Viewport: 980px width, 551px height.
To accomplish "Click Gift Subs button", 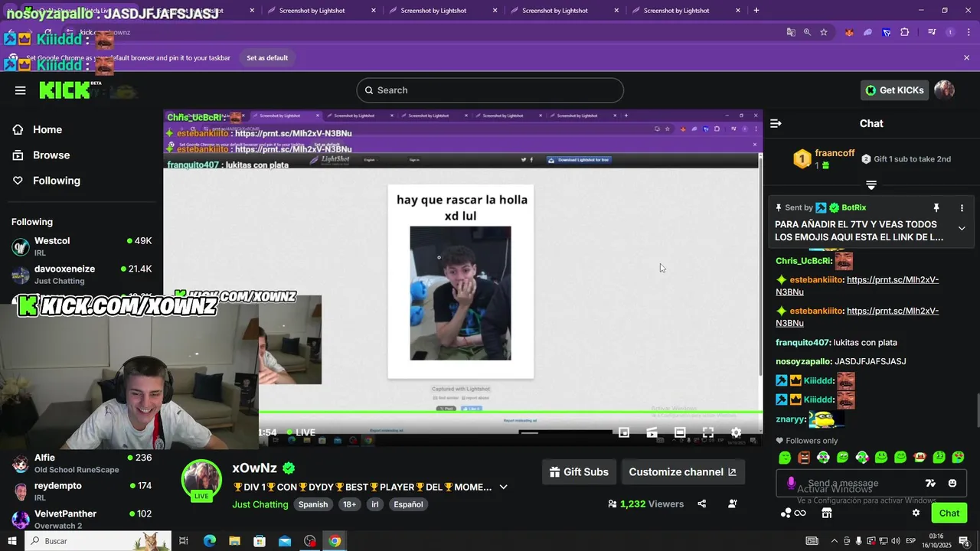I will [578, 472].
